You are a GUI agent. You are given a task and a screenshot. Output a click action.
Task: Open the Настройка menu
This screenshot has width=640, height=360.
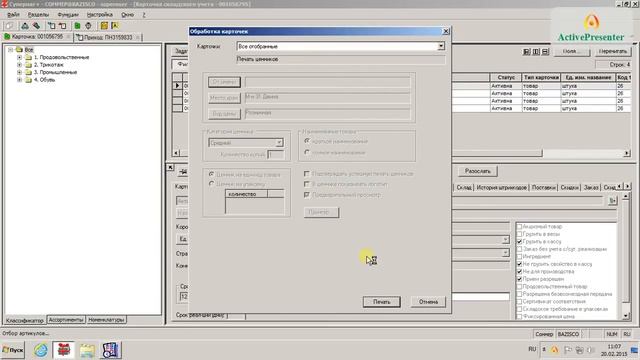point(100,15)
